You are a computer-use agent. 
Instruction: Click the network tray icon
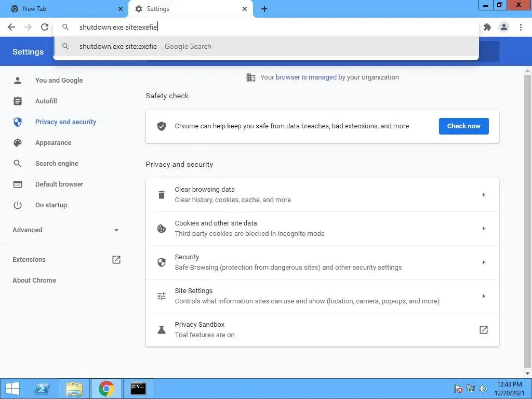471,389
